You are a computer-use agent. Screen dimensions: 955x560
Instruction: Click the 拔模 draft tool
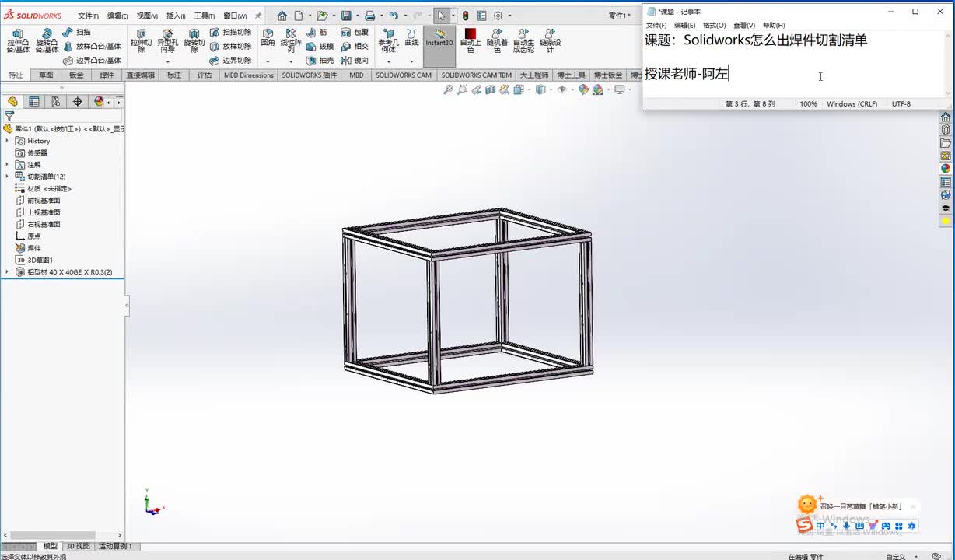320,47
